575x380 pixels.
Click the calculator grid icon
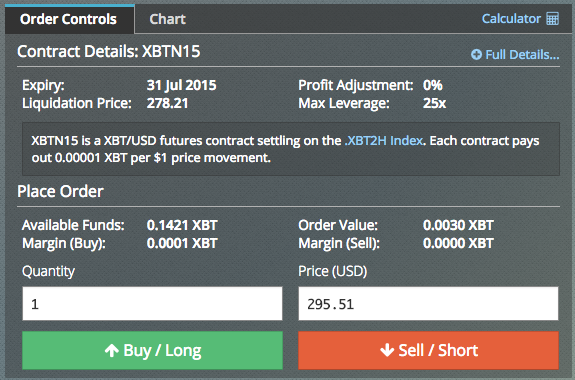(552, 19)
